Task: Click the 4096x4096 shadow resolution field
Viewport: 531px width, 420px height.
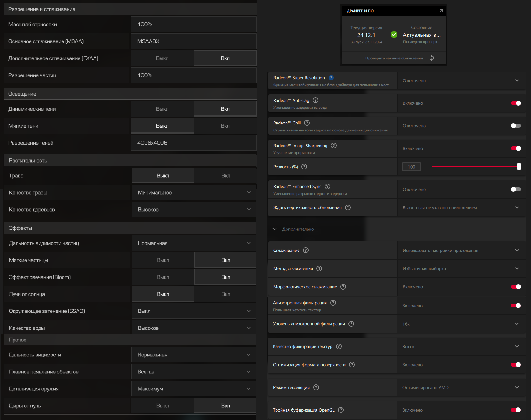Action: [194, 143]
